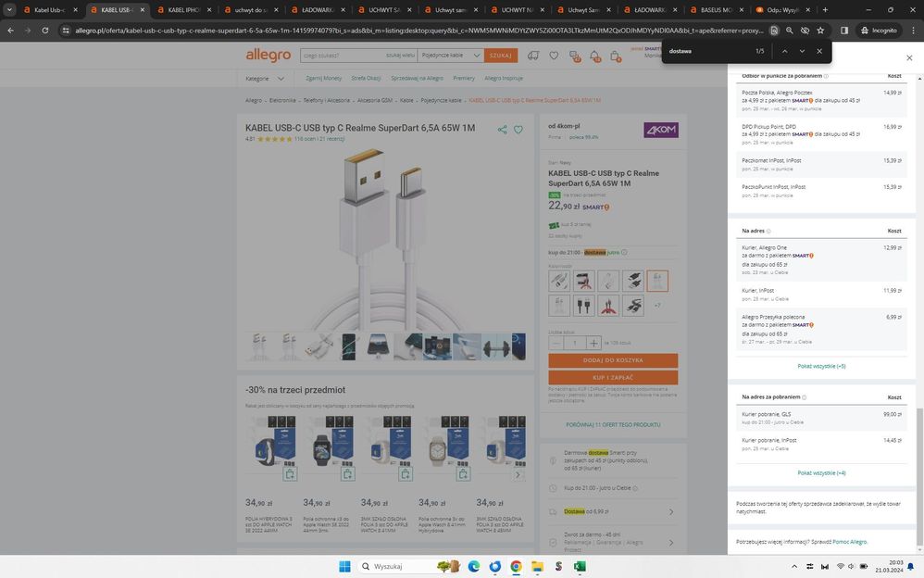Image resolution: width=924 pixels, height=578 pixels.
Task: Close the delivery options side panel
Action: [x=908, y=57]
